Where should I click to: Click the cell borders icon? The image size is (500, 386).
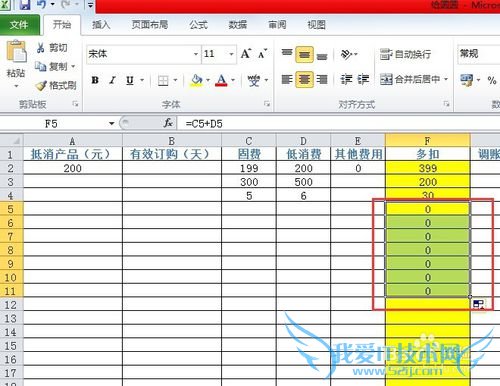pyautogui.click(x=163, y=80)
